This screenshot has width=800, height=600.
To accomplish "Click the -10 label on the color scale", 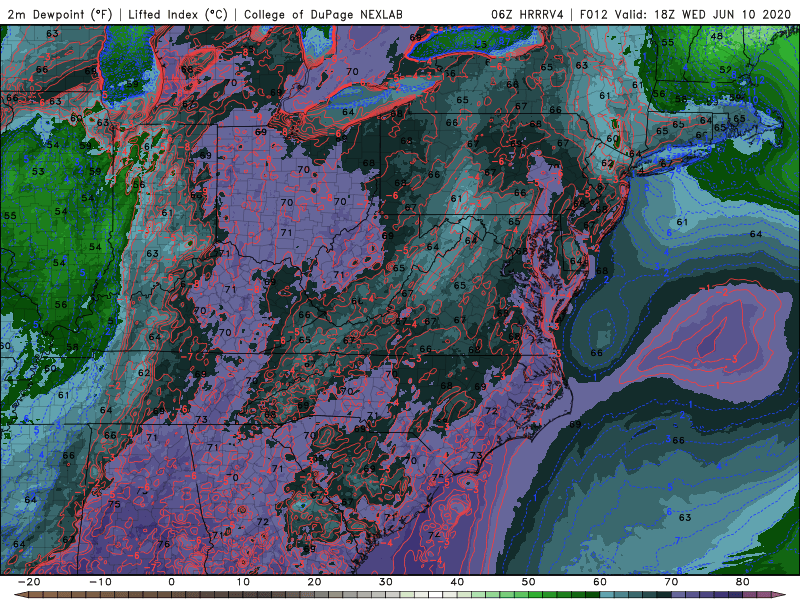I will point(99,582).
